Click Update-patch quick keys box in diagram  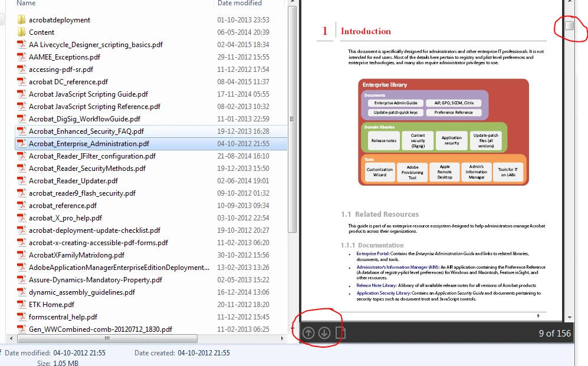click(395, 113)
